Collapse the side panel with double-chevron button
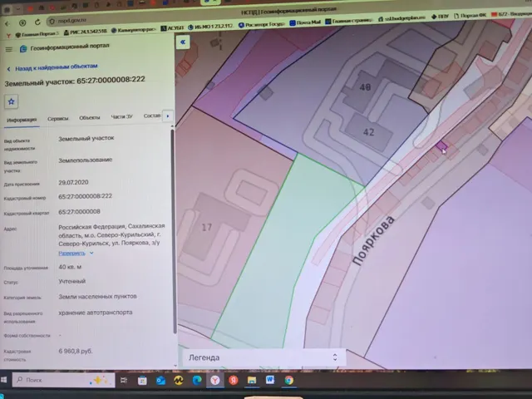Screen dimensions: 532x399 pyautogui.click(x=183, y=42)
